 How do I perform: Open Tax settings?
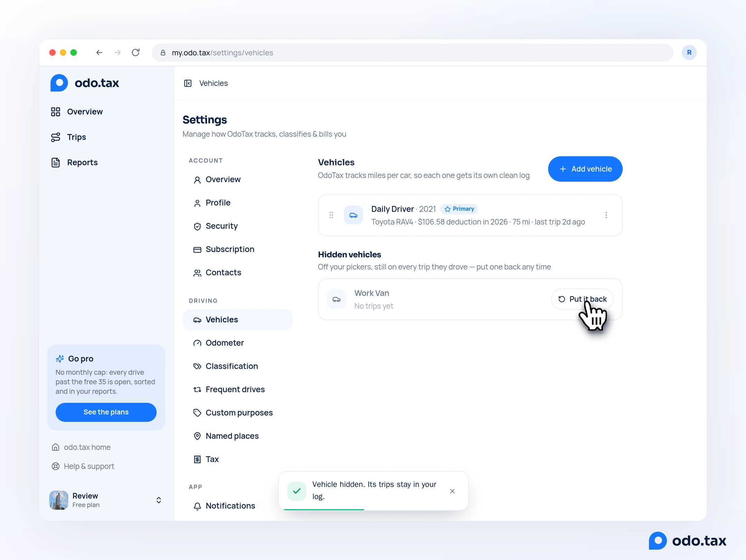point(238,459)
